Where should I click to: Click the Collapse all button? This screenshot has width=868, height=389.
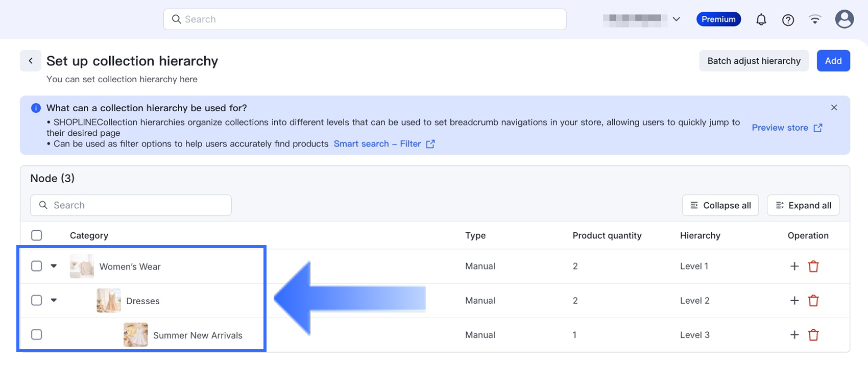pos(720,205)
